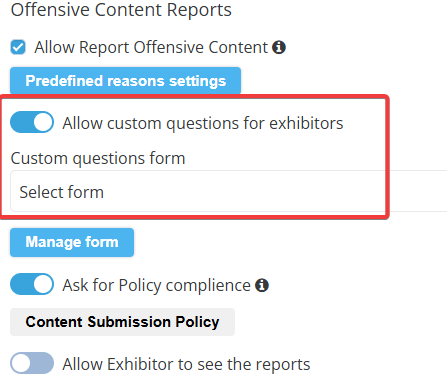Click the Allow Report Offensive Content label text
This screenshot has height=388, width=447.
point(151,47)
